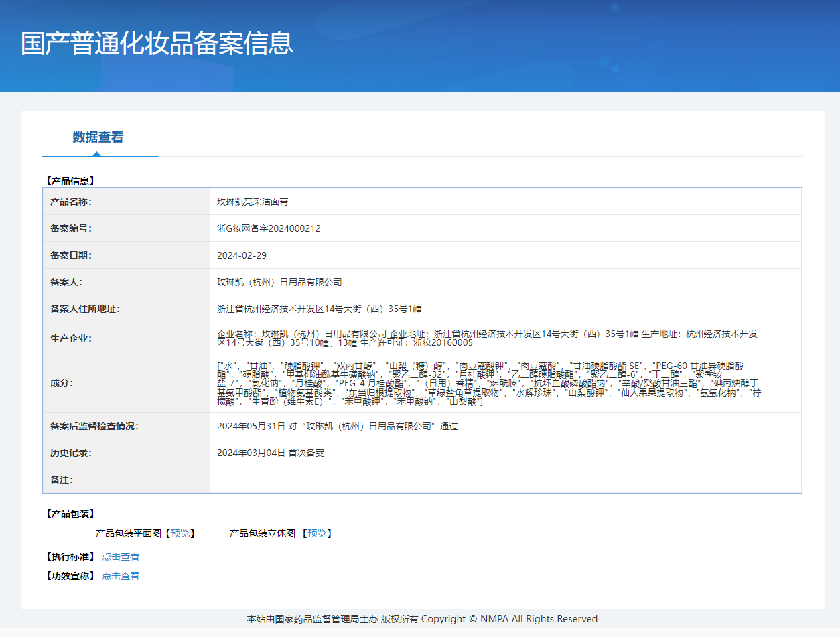Click the 【执行标准】 label
The height and width of the screenshot is (637, 840).
[x=70, y=557]
